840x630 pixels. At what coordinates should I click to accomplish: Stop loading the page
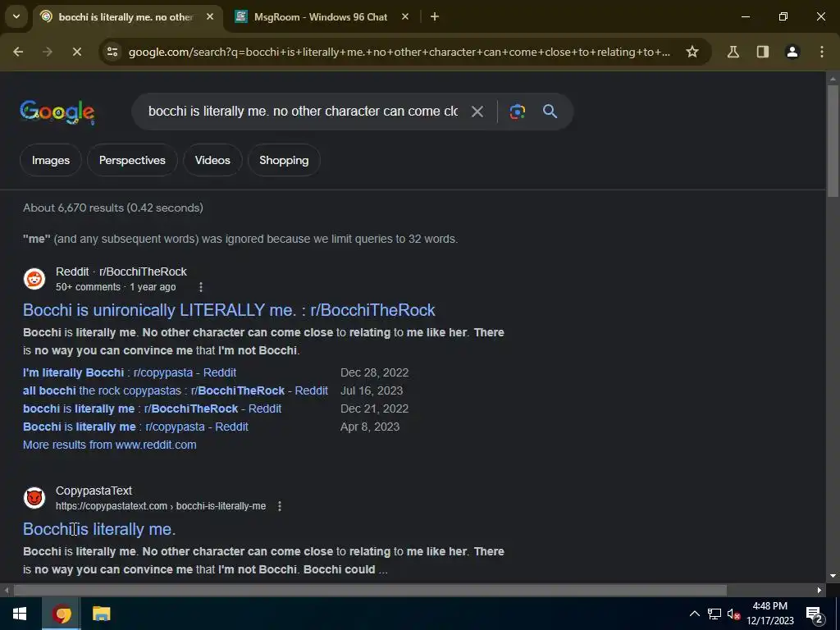click(x=76, y=52)
